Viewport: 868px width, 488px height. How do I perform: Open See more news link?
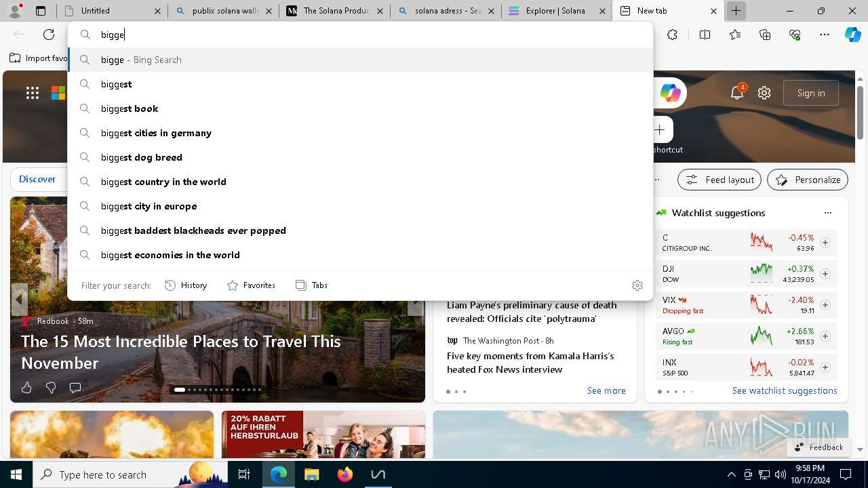606,390
